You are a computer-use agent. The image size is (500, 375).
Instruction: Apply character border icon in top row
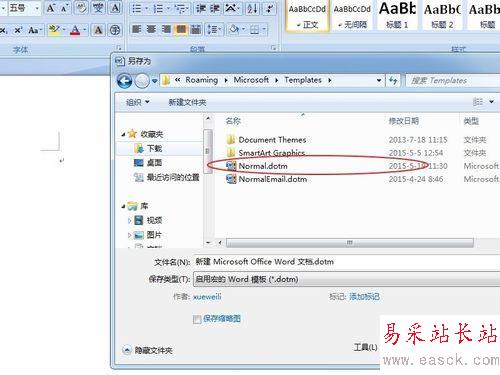(x=115, y=8)
